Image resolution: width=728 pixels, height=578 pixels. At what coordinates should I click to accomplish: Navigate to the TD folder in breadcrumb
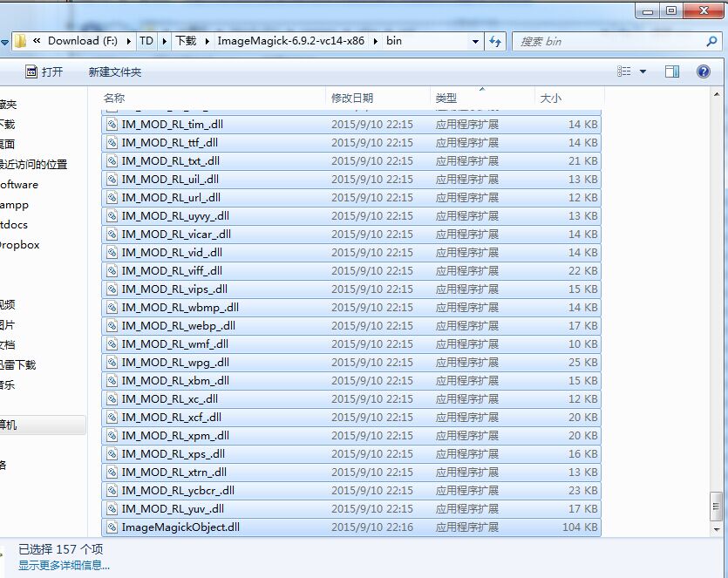tap(146, 41)
